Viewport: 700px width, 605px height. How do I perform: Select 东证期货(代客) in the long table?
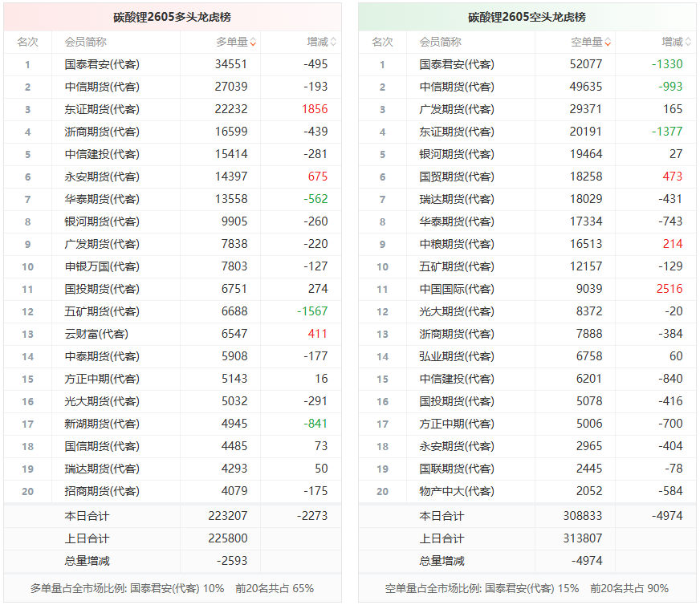click(x=102, y=109)
